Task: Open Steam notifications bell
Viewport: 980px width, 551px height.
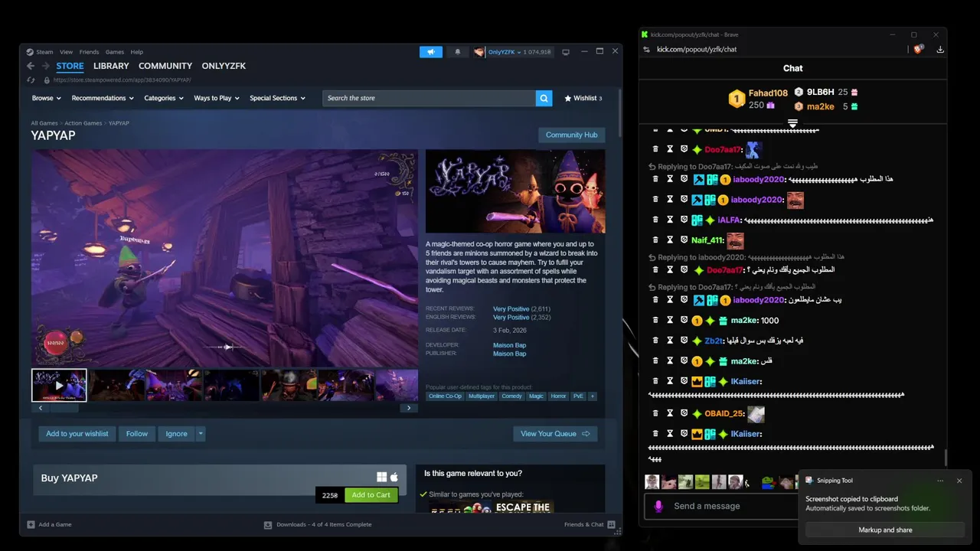Action: 458,52
